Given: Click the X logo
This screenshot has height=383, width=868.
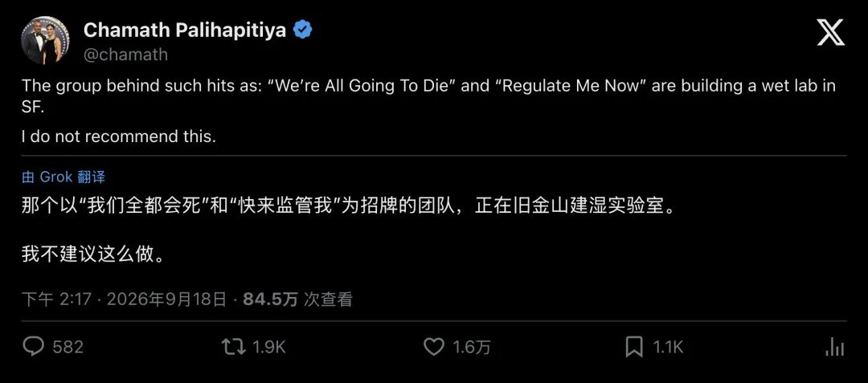Looking at the screenshot, I should point(831,32).
